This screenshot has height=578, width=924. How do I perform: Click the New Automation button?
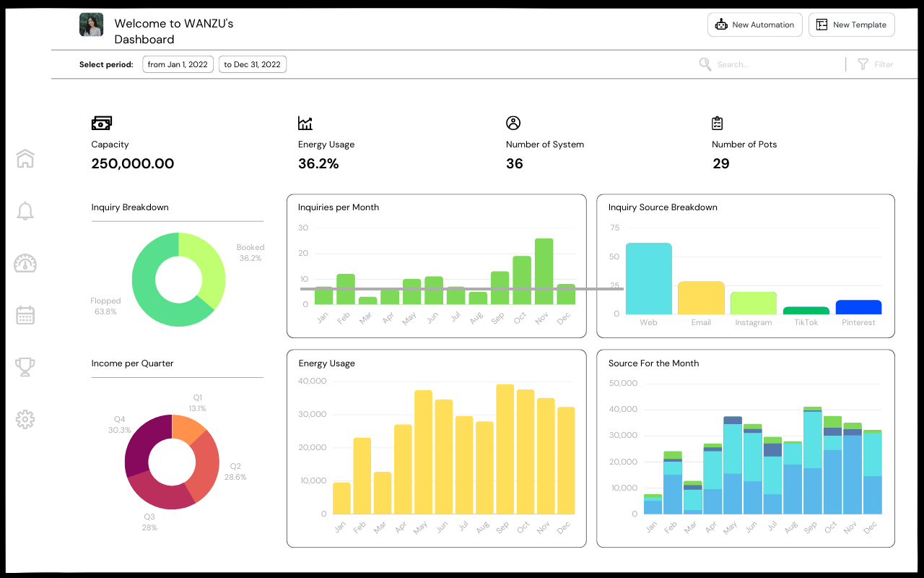(x=754, y=24)
